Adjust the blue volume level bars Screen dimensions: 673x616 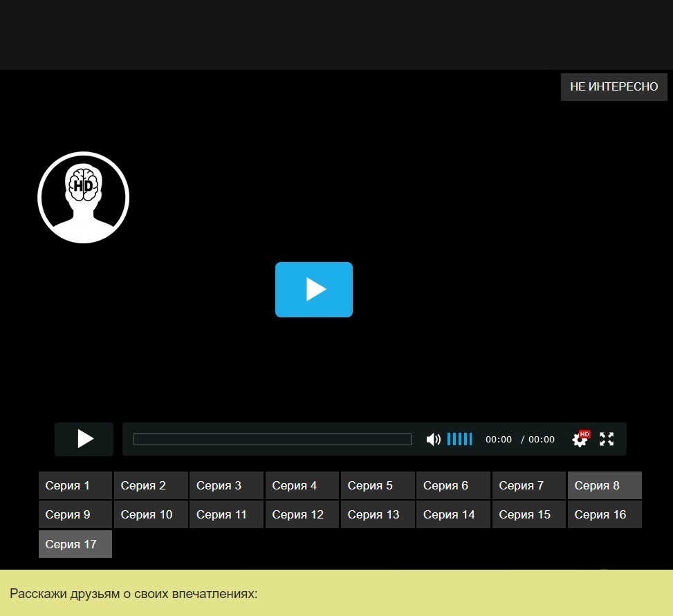point(459,439)
